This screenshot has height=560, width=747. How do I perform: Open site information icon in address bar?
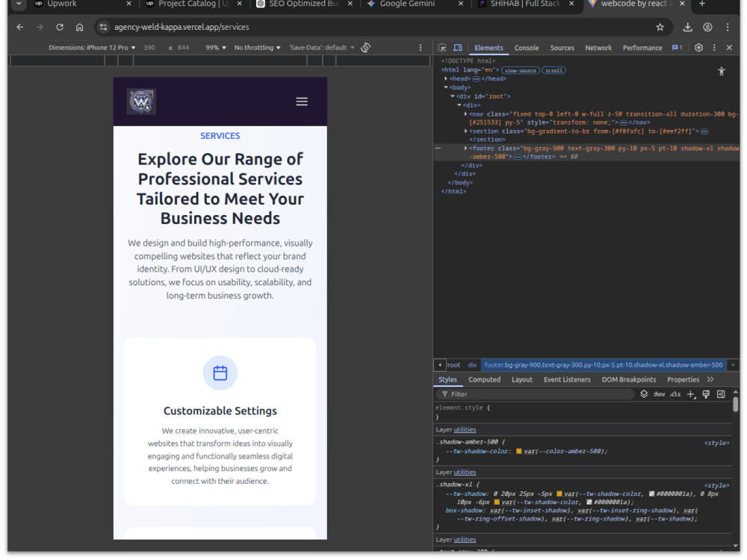tap(103, 27)
